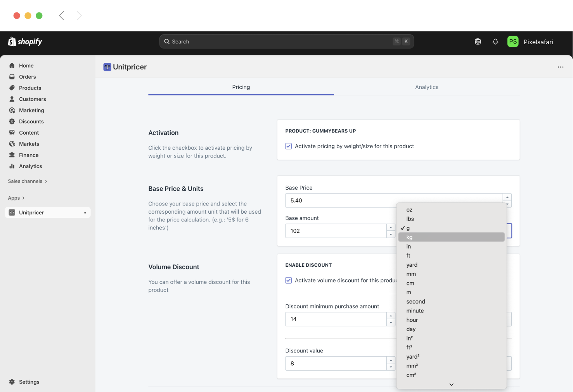Increment Base Price using the up stepper
Viewport: 573px width, 392px height.
(x=507, y=196)
